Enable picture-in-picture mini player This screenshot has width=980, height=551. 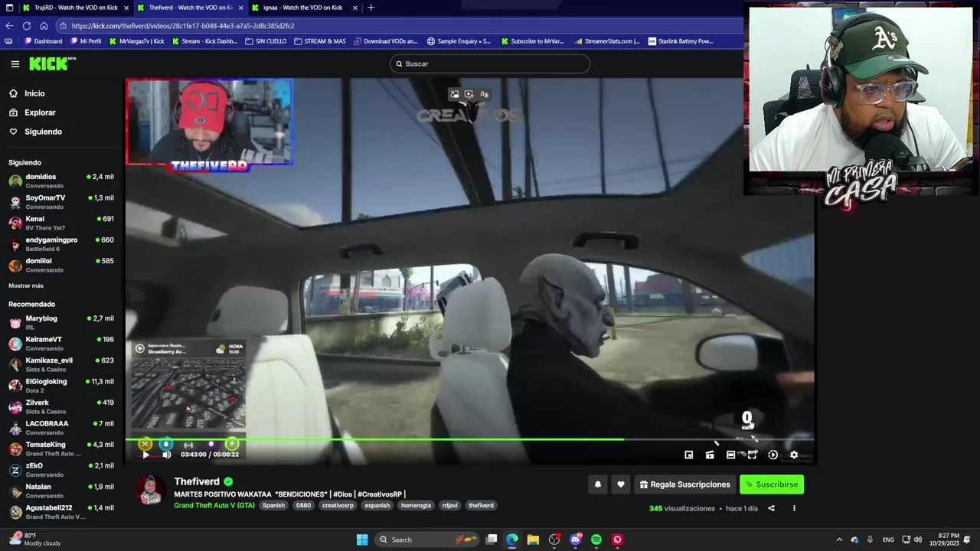click(689, 455)
